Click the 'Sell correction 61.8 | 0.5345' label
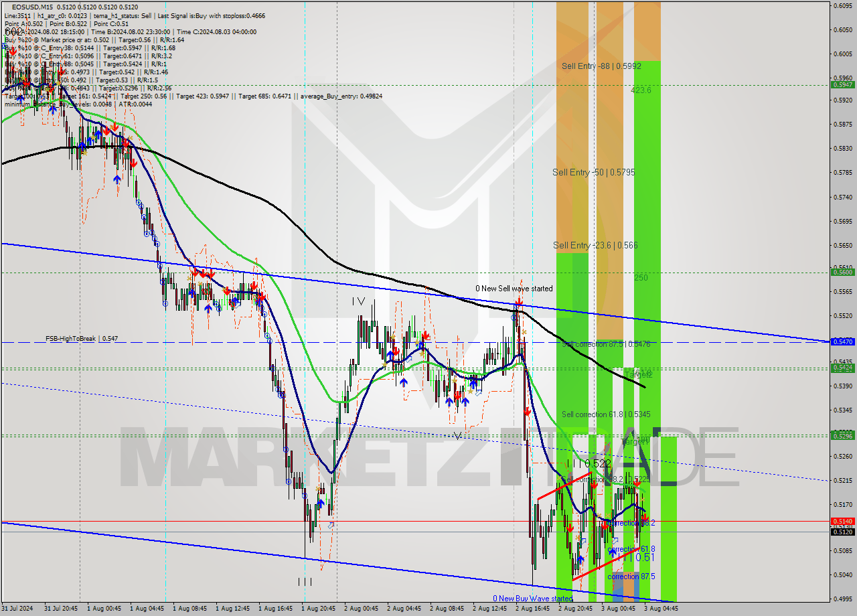 606,415
